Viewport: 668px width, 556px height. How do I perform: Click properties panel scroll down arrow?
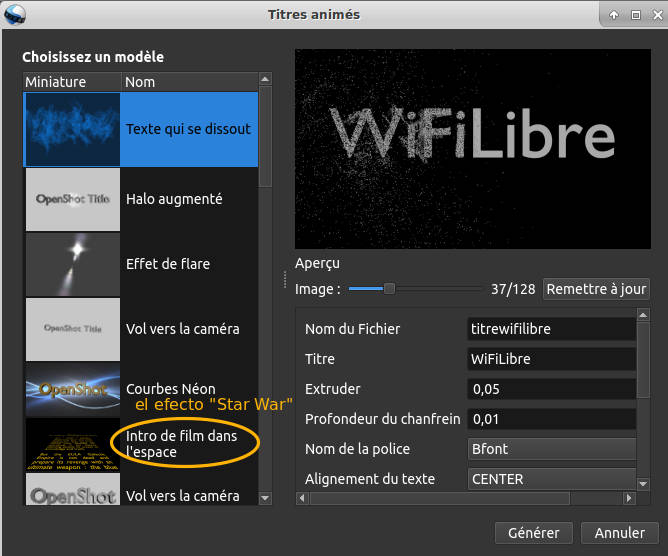point(643,484)
